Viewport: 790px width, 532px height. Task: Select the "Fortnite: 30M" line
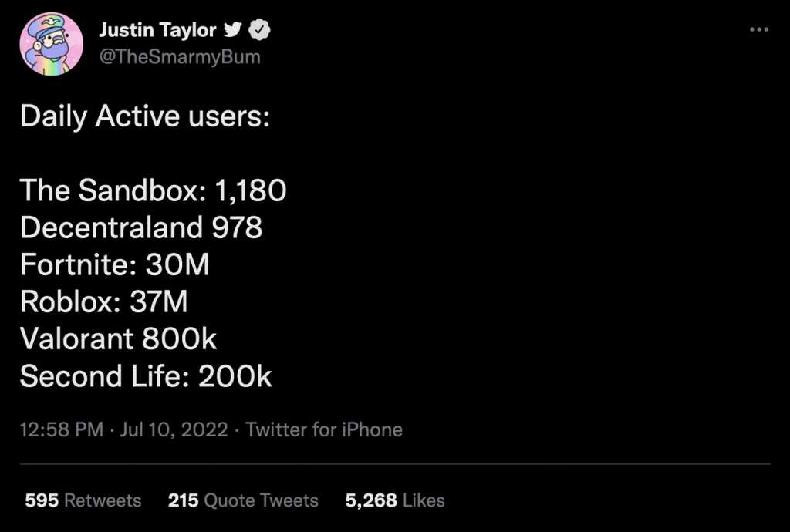pos(115,264)
